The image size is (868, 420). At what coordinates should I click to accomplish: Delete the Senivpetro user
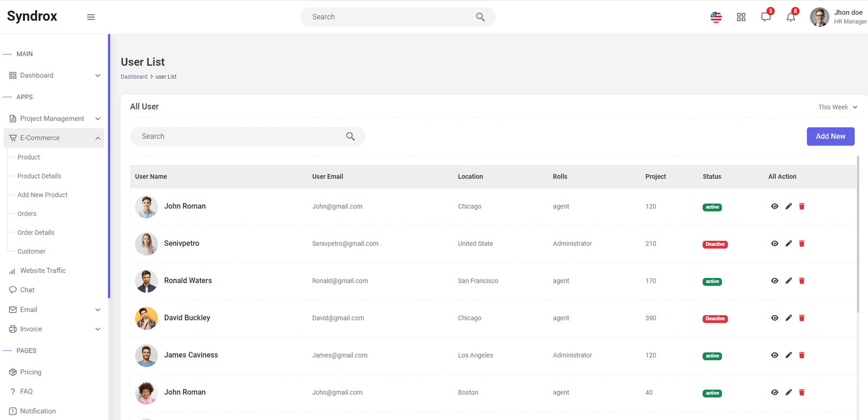(x=802, y=244)
